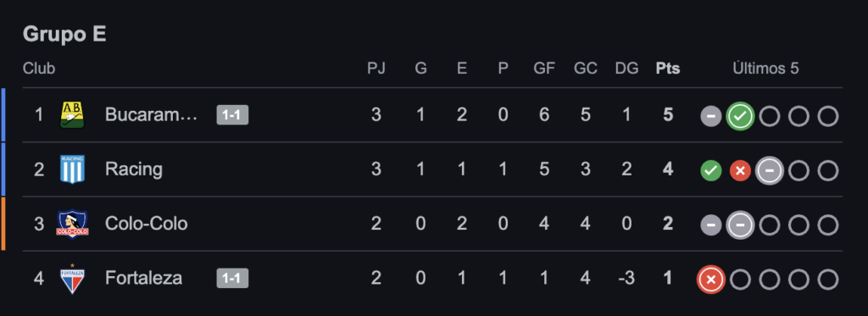Open the 1-1 live score badge beside Bucaramanga
The image size is (868, 316).
[x=232, y=115]
